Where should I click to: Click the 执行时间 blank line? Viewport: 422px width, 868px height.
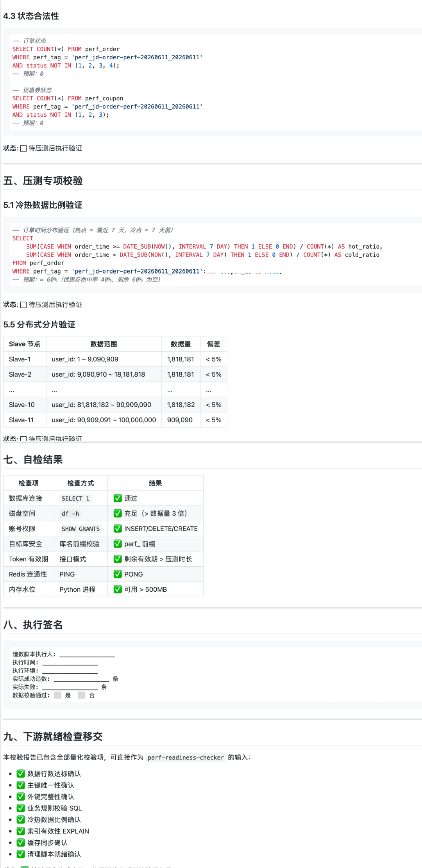coord(70,662)
